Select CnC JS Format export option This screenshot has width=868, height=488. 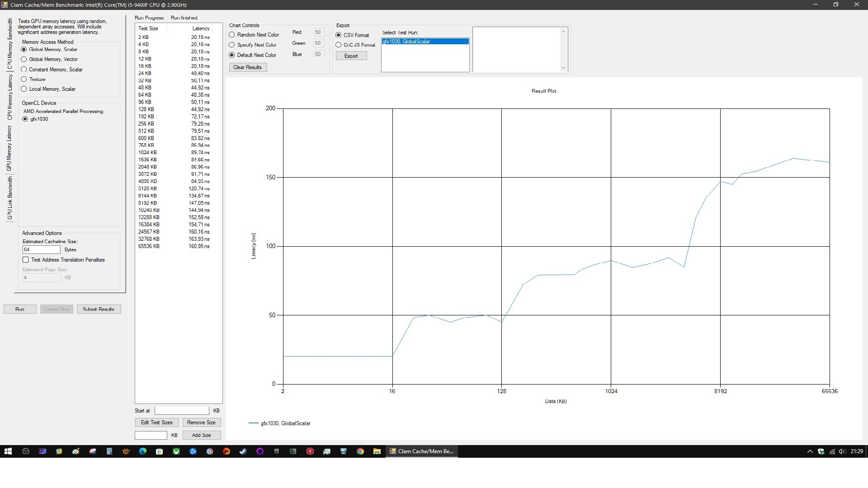click(339, 45)
